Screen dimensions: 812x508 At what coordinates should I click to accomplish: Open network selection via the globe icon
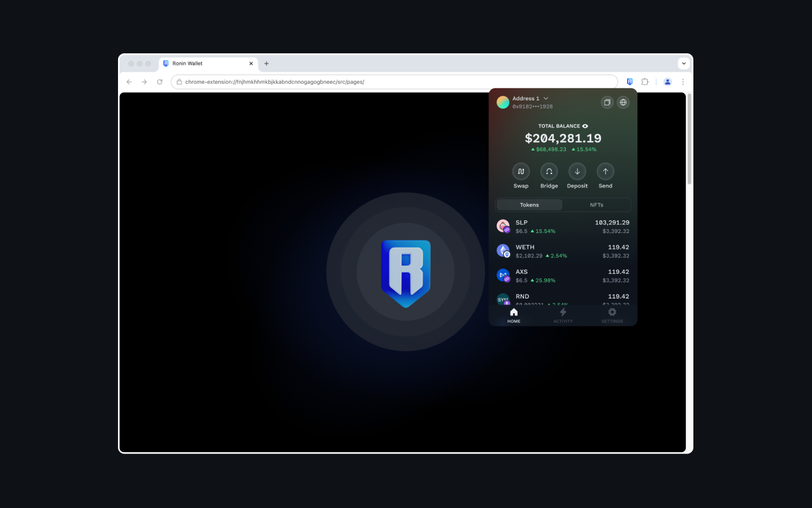(623, 102)
